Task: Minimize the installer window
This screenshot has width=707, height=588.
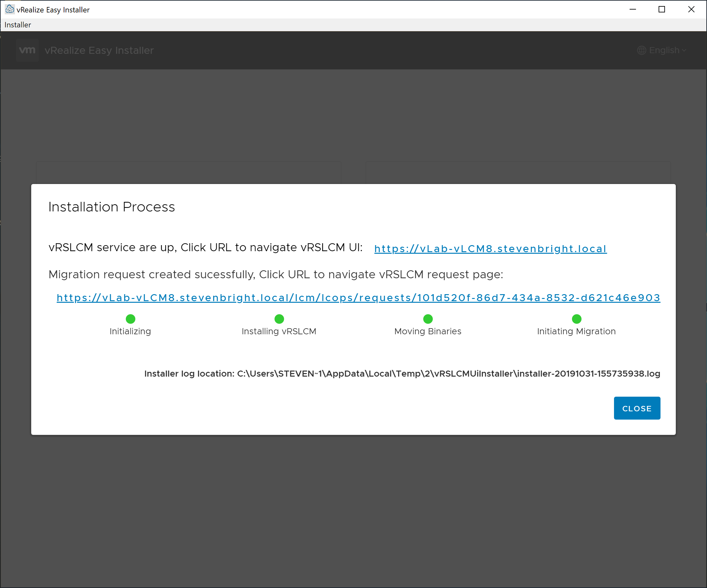Action: coord(632,10)
